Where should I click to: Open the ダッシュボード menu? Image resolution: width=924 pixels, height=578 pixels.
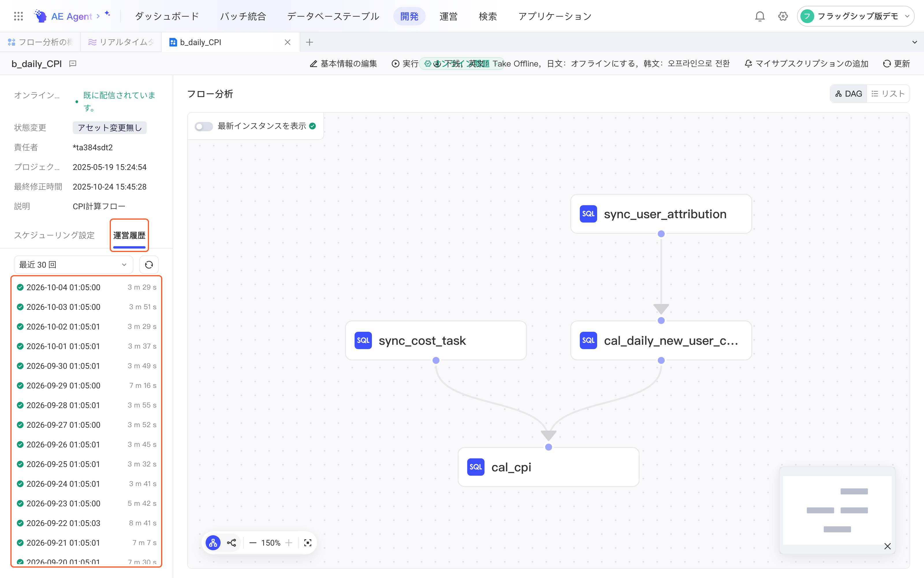click(167, 16)
